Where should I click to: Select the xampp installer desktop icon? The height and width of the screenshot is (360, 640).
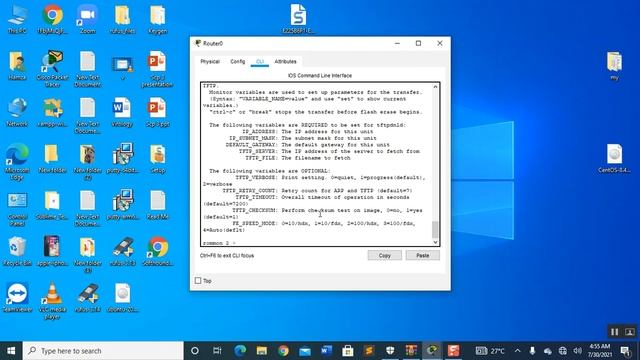(52, 112)
